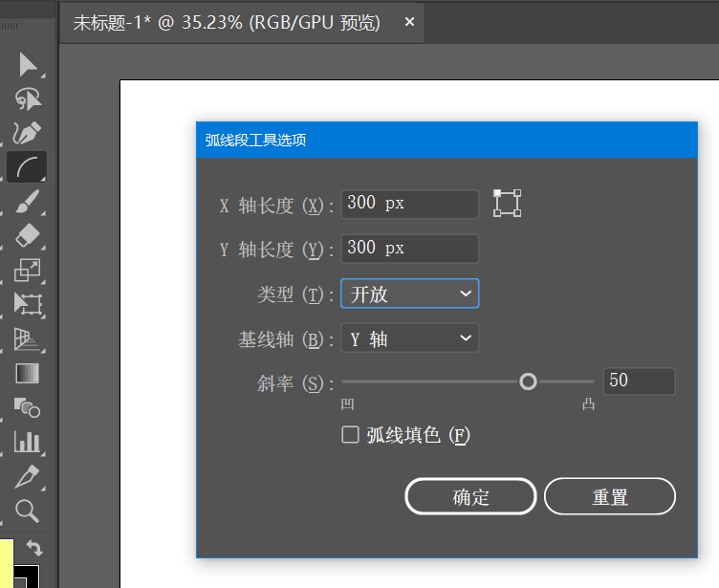Swap fill and stroke colors arrow
Viewport: 719px width, 588px height.
point(34,548)
